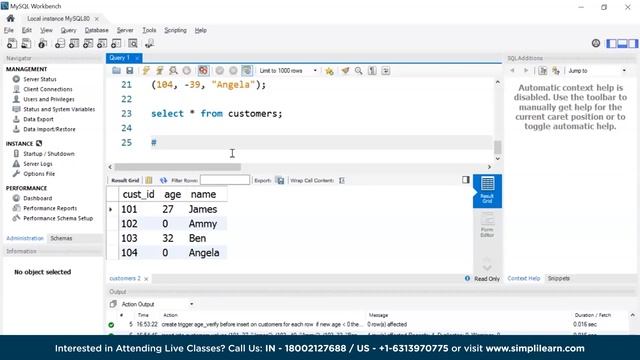Open Options File

pyautogui.click(x=39, y=174)
